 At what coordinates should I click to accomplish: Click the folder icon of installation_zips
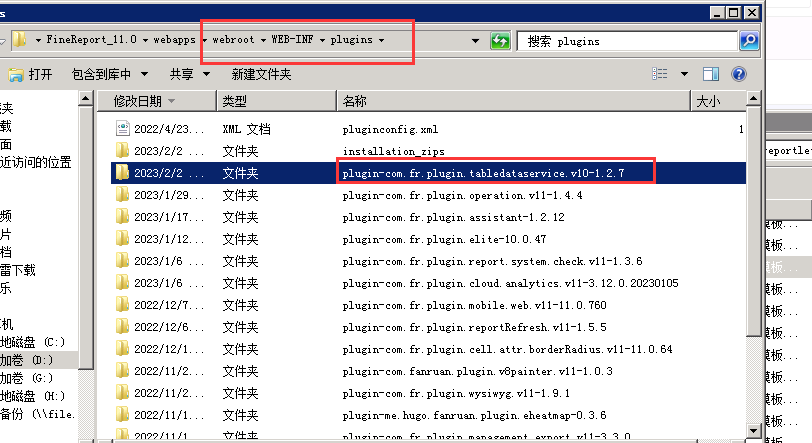[x=122, y=151]
